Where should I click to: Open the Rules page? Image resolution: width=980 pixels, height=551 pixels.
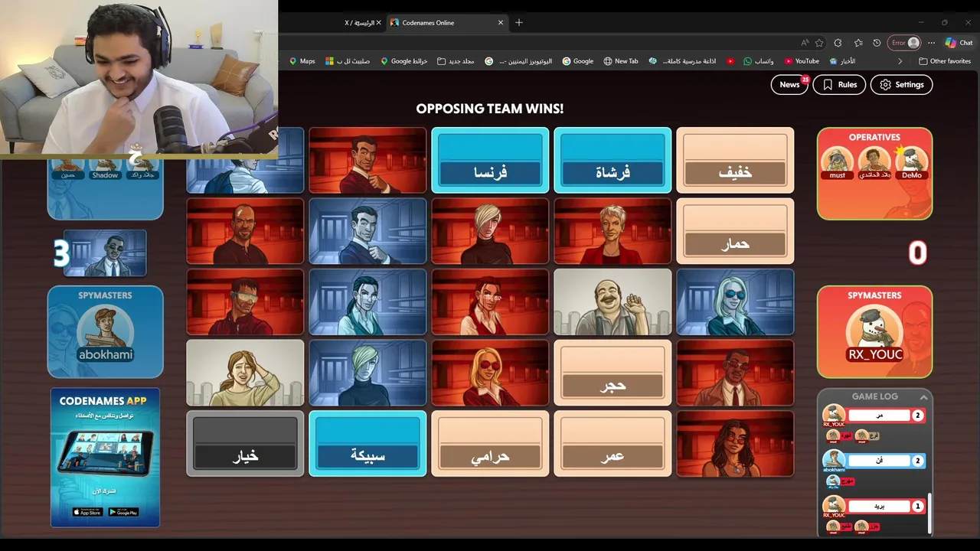point(839,85)
